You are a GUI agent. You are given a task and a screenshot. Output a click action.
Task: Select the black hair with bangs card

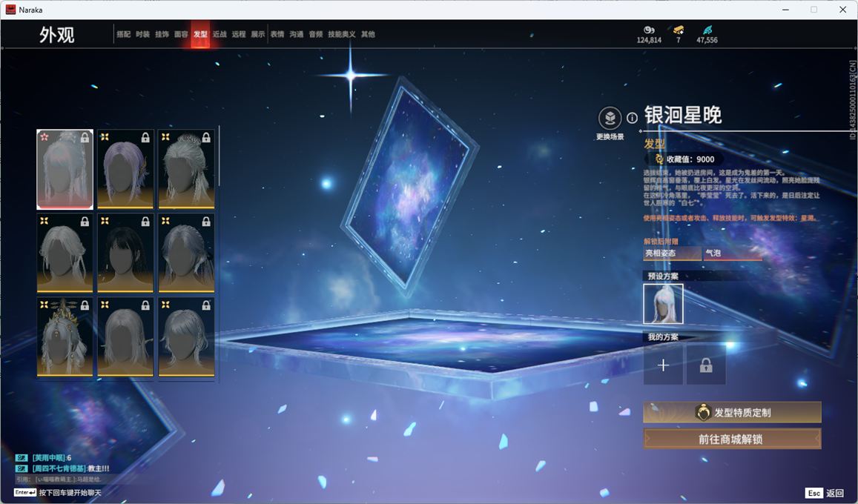click(x=125, y=253)
